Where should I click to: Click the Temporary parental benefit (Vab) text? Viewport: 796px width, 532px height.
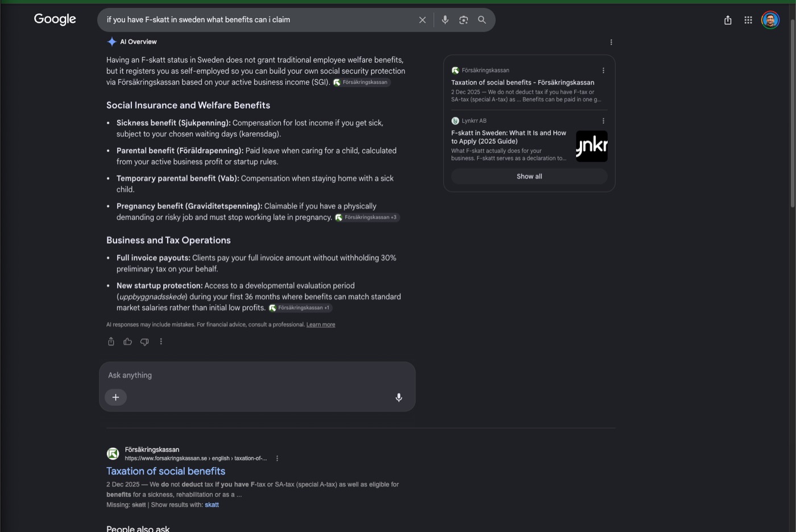tap(177, 178)
